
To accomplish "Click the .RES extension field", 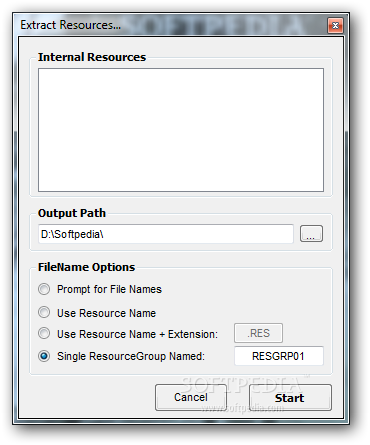I will click(258, 333).
